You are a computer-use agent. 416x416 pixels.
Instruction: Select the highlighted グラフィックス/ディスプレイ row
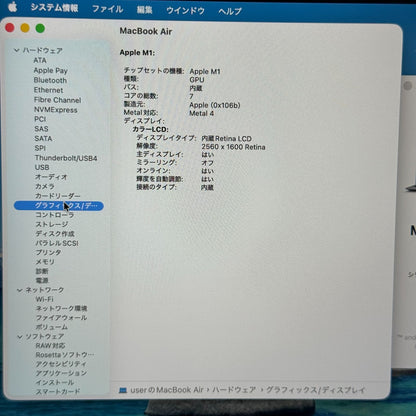[x=59, y=206]
